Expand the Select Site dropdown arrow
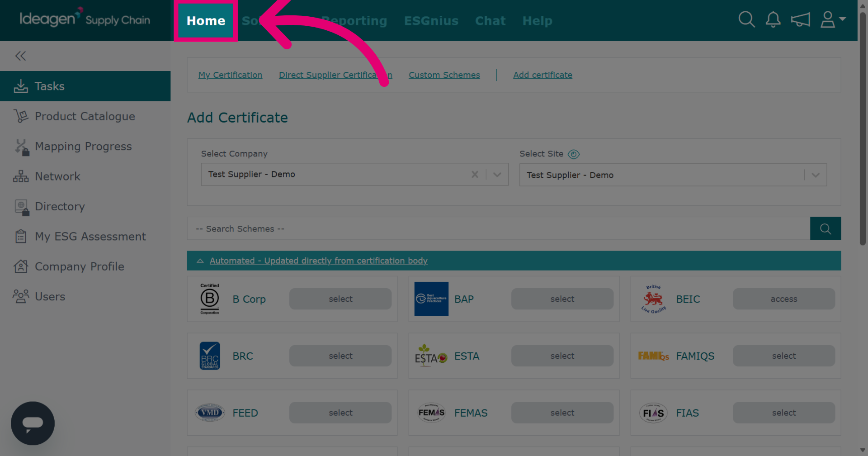868x456 pixels. point(816,175)
